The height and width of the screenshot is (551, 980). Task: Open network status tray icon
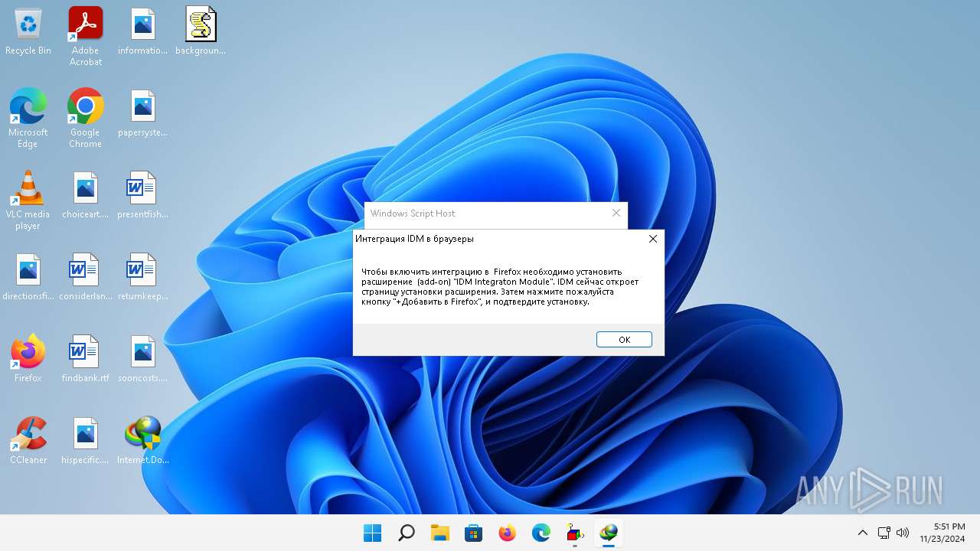tap(884, 533)
